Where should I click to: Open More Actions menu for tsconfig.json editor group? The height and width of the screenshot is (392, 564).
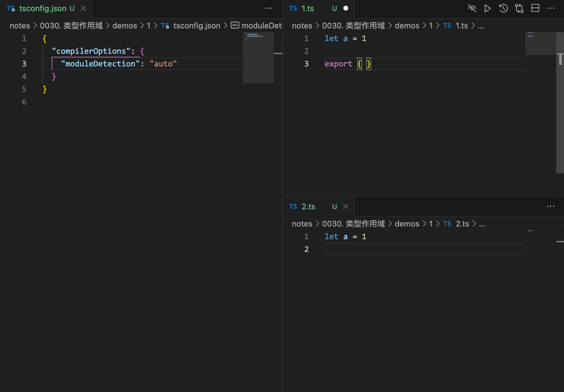(268, 8)
